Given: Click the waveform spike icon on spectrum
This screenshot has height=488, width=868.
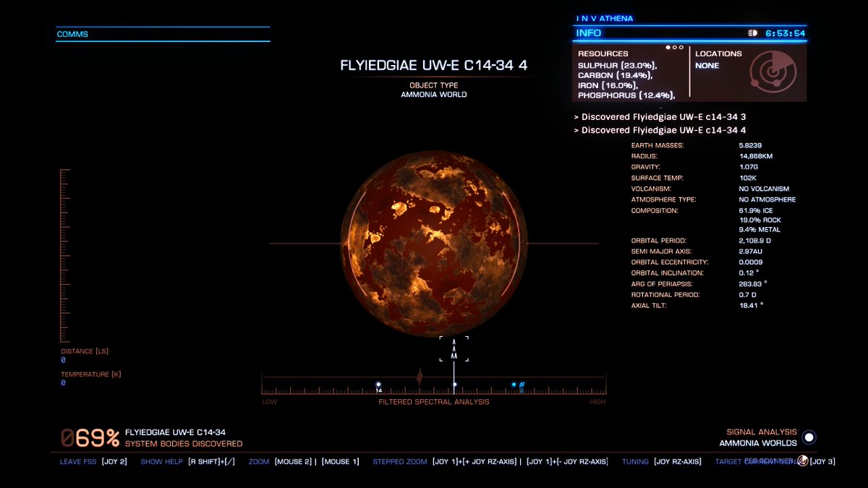Looking at the screenshot, I should click(x=420, y=377).
